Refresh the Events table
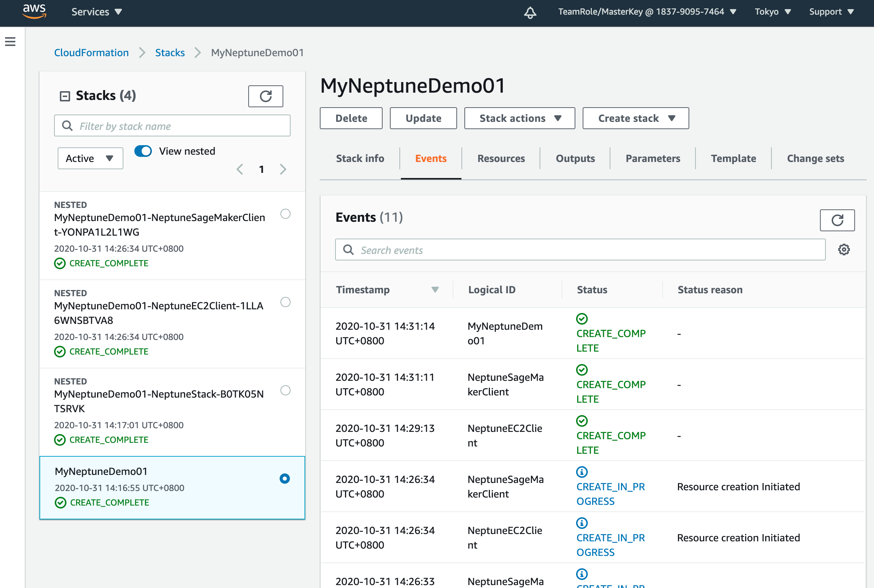This screenshot has height=588, width=874. click(837, 220)
